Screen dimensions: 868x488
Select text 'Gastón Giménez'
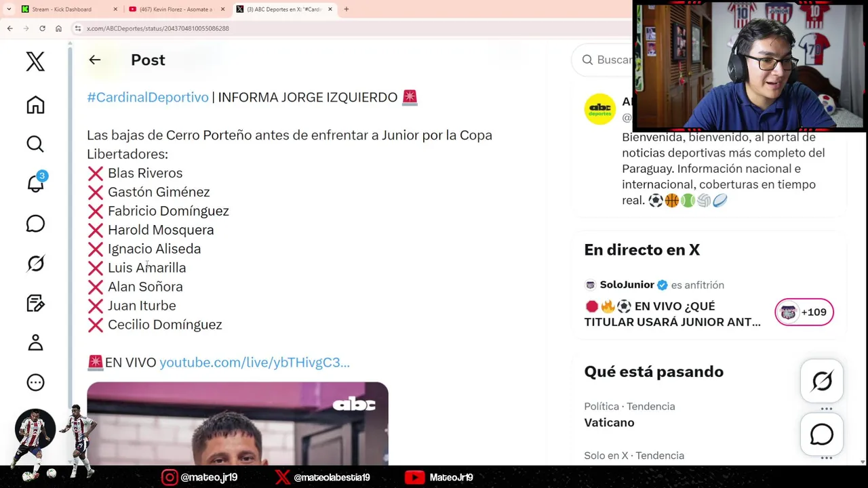pyautogui.click(x=159, y=192)
